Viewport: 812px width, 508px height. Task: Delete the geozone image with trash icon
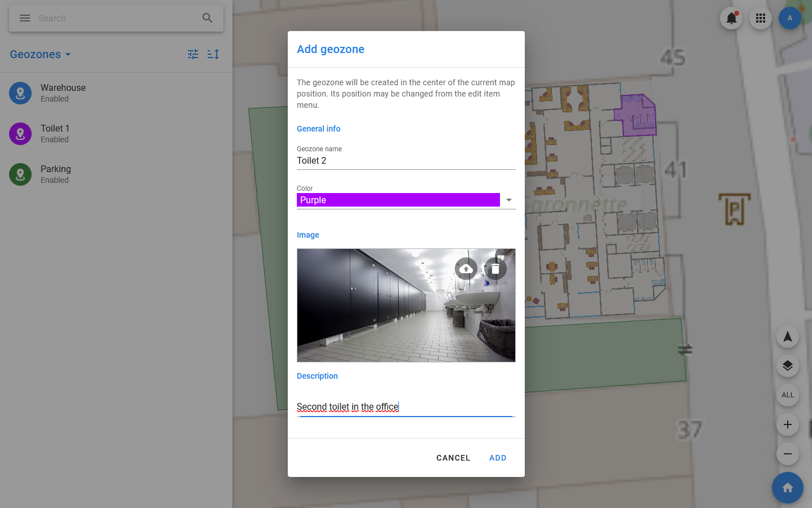[495, 269]
